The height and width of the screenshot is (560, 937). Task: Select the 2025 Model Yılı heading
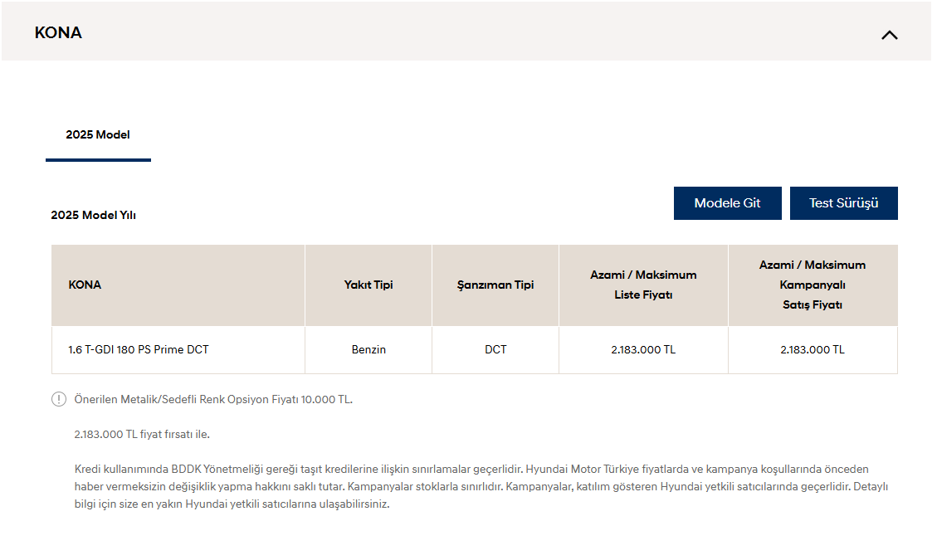(x=93, y=215)
